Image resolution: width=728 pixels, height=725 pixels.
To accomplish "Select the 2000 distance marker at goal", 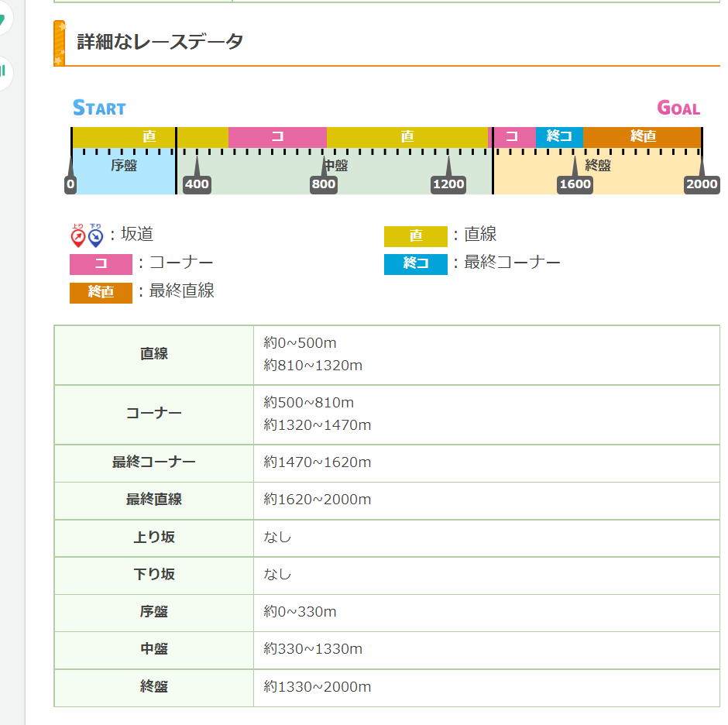I will tap(701, 184).
